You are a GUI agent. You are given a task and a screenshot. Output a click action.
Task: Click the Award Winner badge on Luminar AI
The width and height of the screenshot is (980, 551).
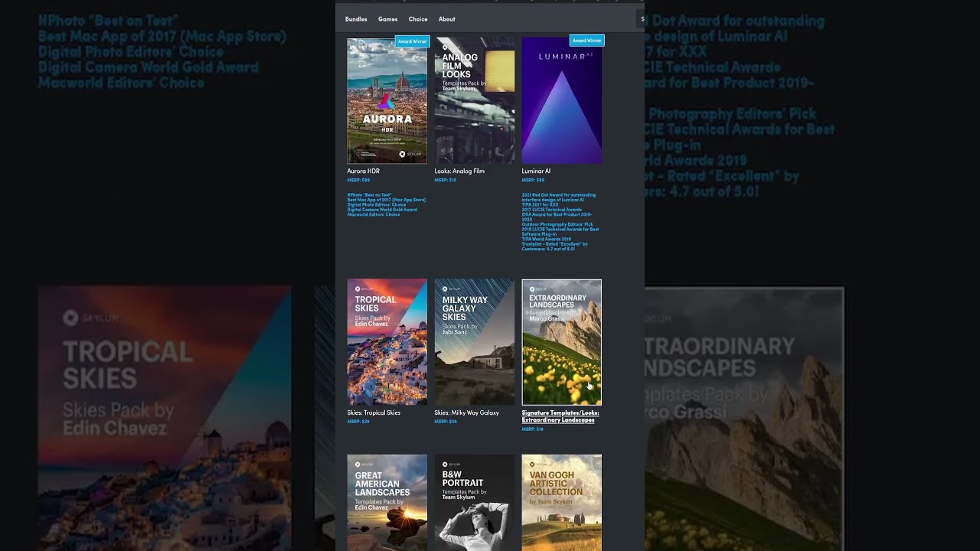click(587, 41)
